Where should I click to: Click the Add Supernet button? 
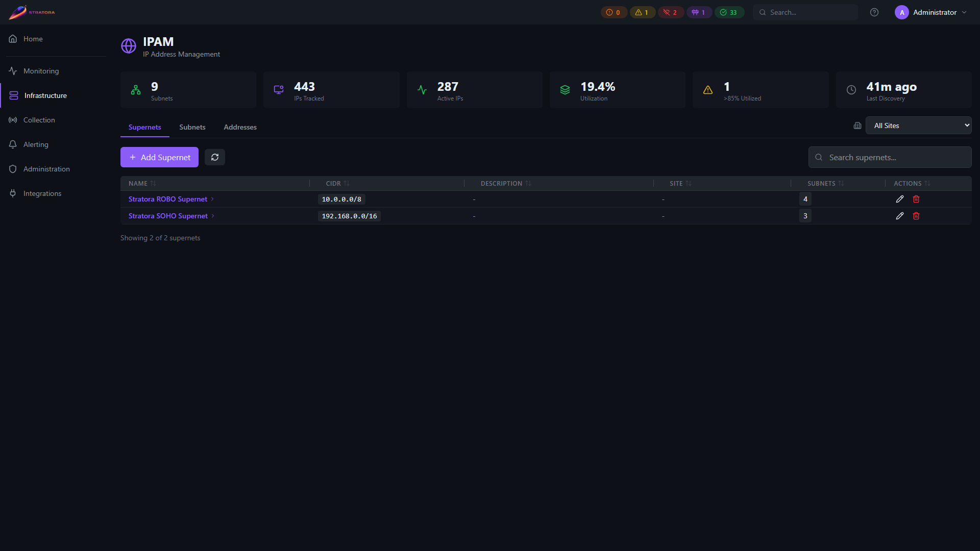point(159,157)
